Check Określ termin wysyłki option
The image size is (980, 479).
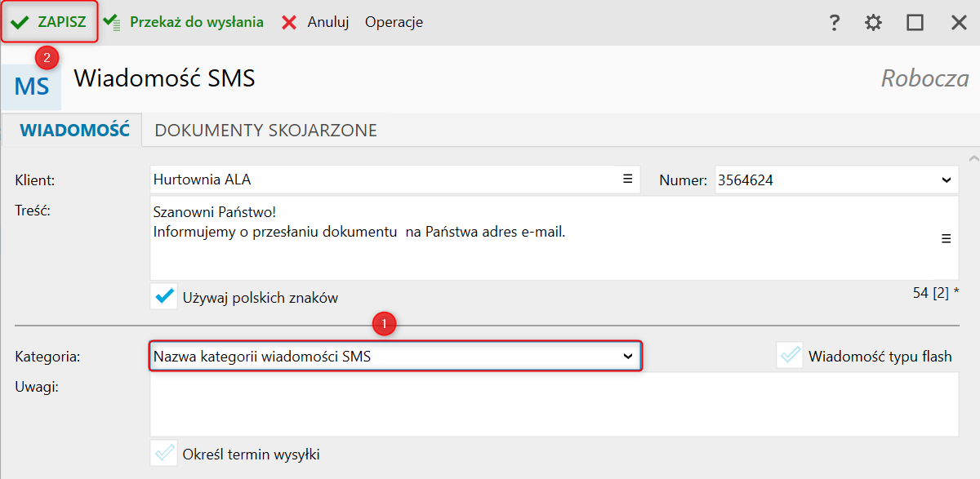click(164, 453)
